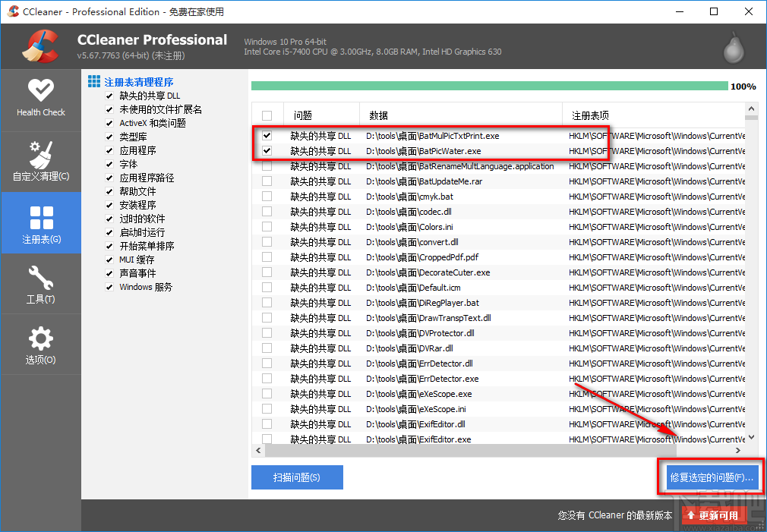Sort by the 问题 column header
767x532 pixels.
pos(321,115)
